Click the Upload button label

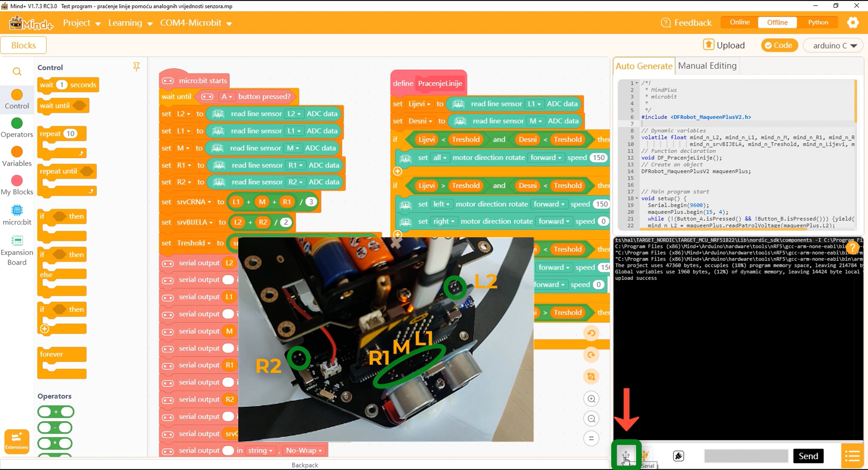coord(731,45)
